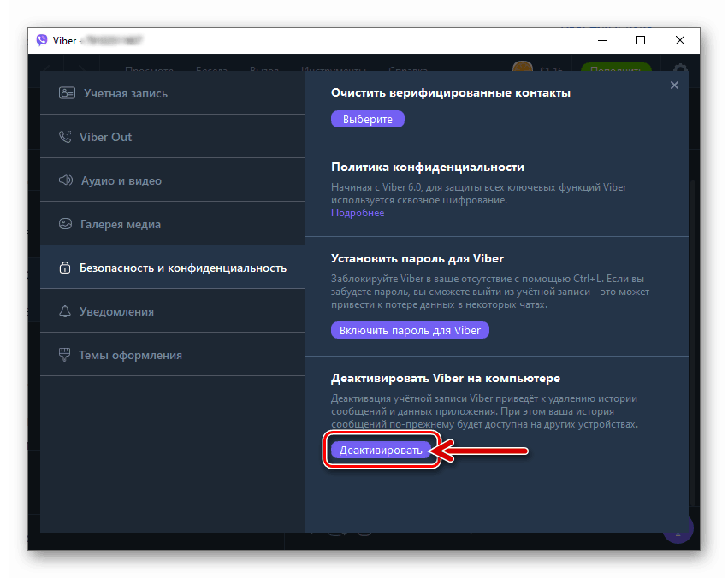Select the Viber Out phone icon
The width and height of the screenshot is (728, 578).
pos(66,135)
